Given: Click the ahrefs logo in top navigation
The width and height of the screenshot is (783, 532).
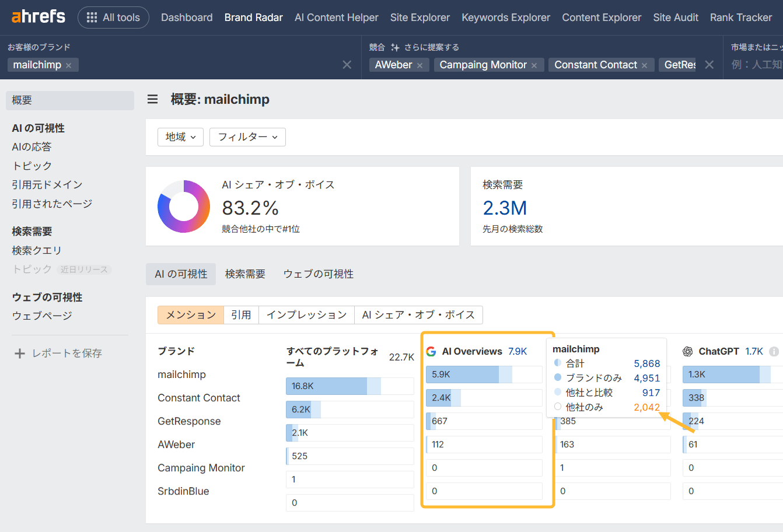Looking at the screenshot, I should tap(37, 17).
